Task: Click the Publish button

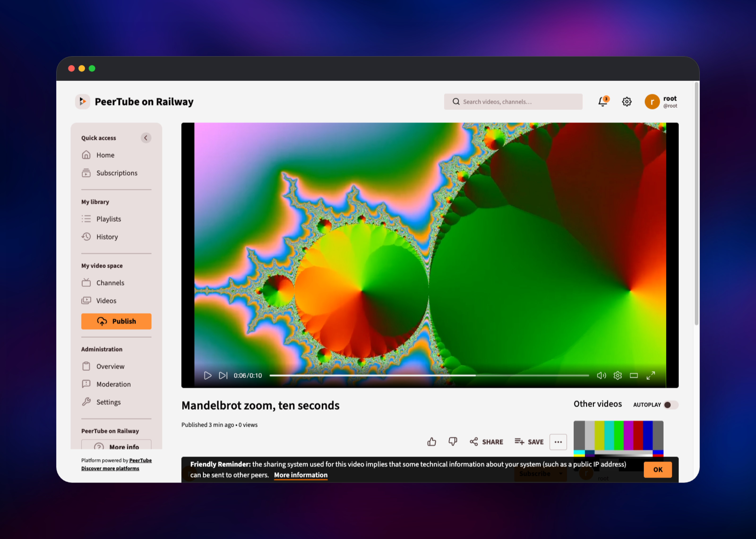Action: click(x=116, y=321)
